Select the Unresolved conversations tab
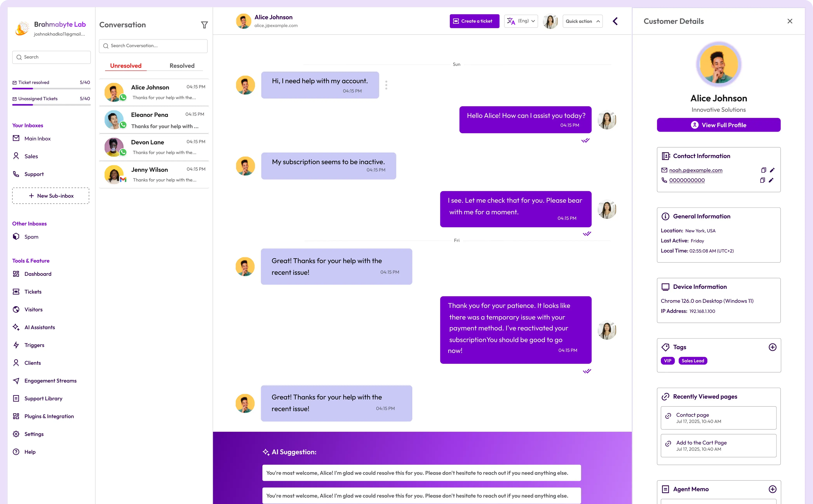Viewport: 813px width, 504px height. tap(126, 65)
